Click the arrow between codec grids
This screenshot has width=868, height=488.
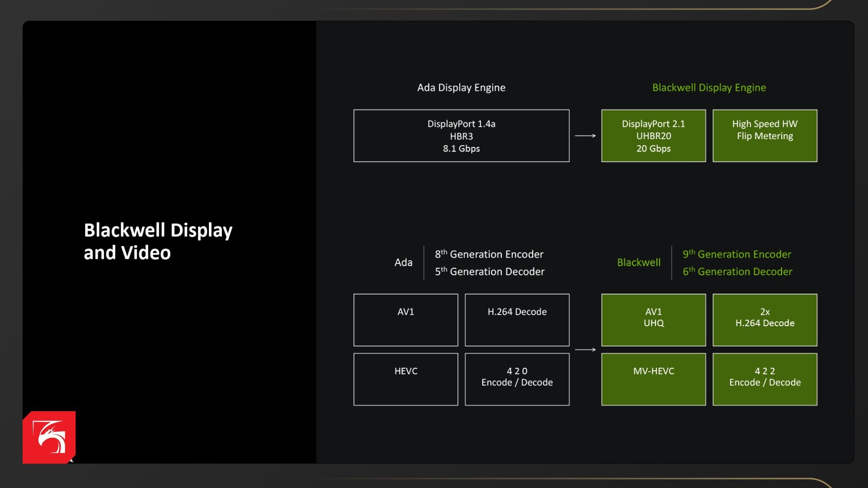[x=585, y=349]
